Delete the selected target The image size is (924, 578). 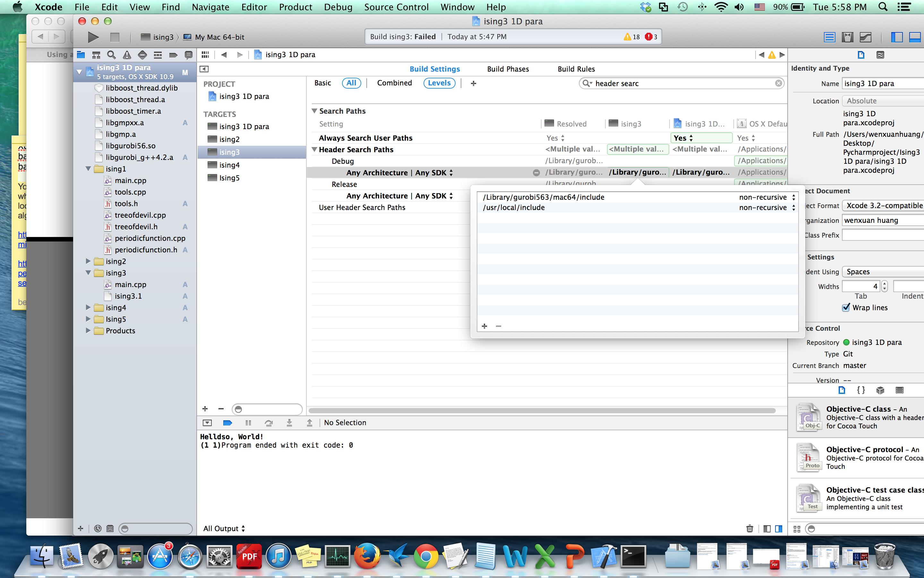221,409
